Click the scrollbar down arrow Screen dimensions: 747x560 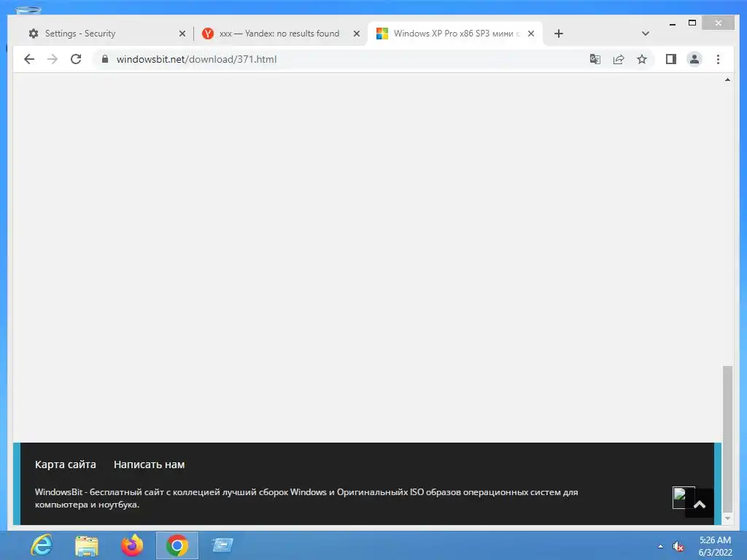[727, 518]
